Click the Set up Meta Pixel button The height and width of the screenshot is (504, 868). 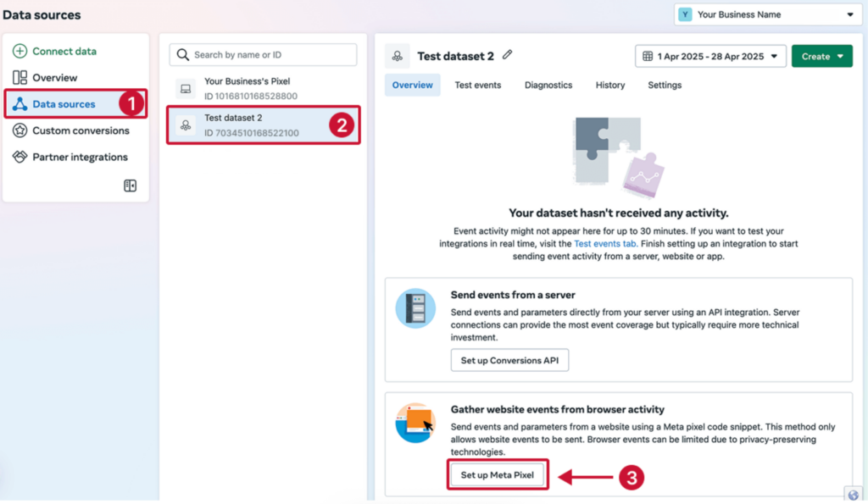click(497, 474)
